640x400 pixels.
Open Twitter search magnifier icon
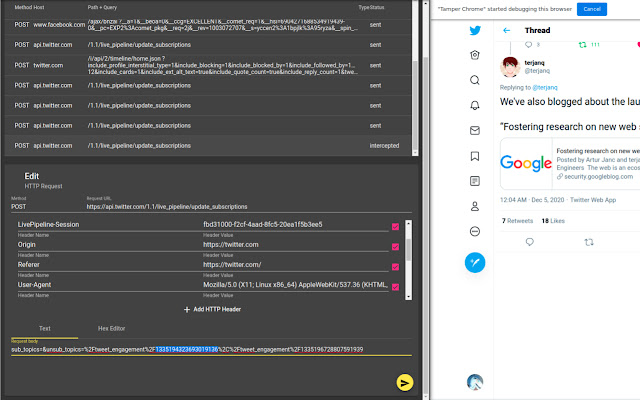point(475,80)
